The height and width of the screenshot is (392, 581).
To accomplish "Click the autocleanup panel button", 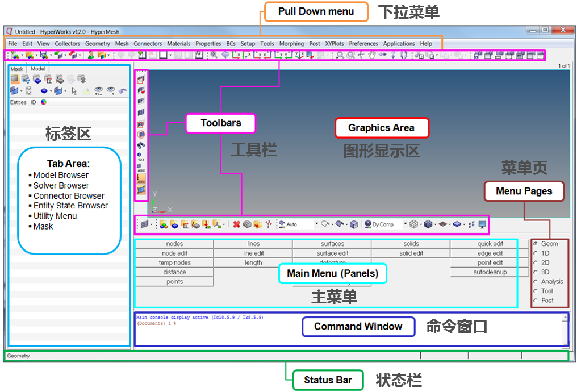I will point(490,272).
